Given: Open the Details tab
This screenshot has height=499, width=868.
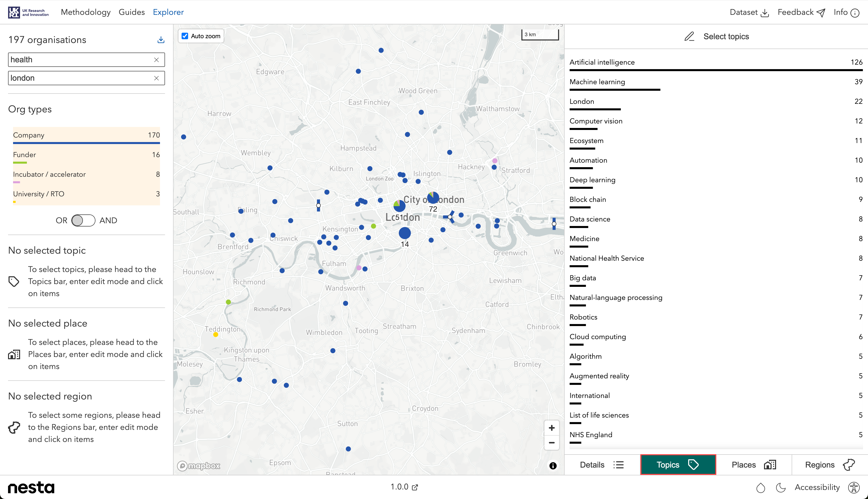Looking at the screenshot, I should [602, 465].
